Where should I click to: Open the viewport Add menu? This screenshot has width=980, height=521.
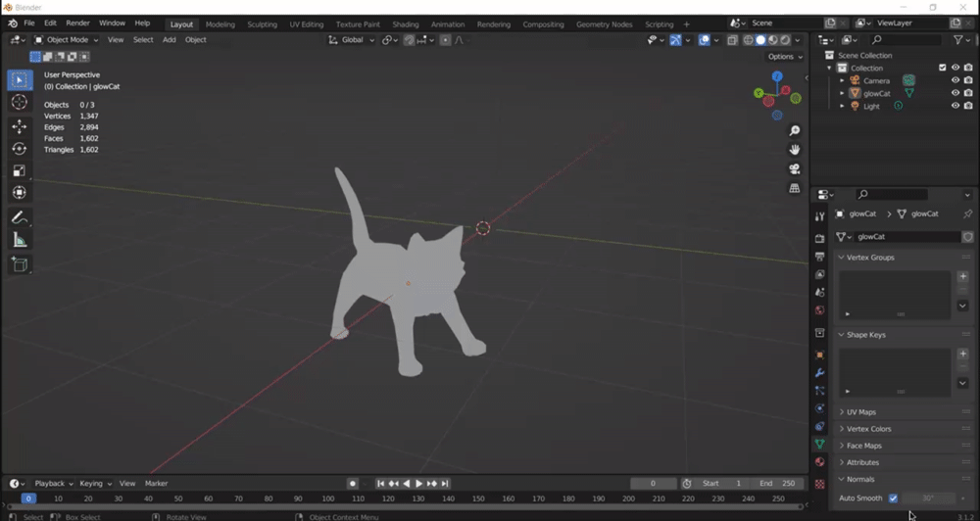170,40
